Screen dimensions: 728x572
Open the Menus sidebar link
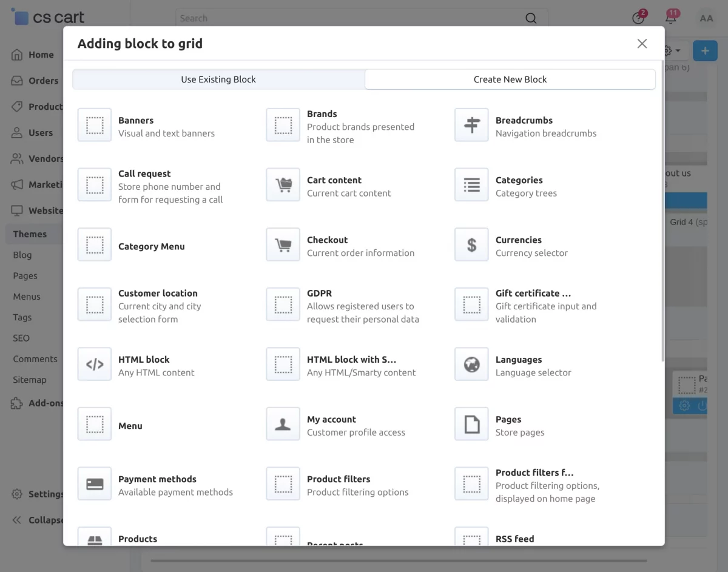coord(27,297)
